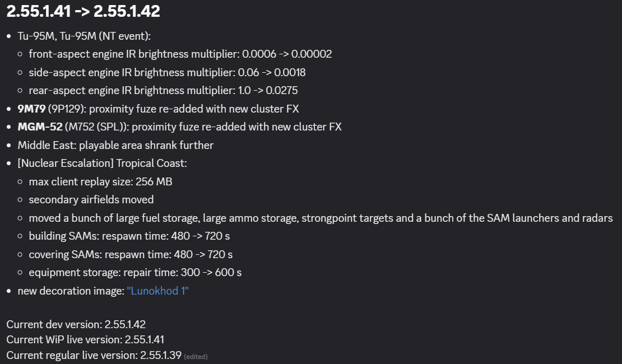Select the front-aspect engine IR brightness line
Viewport: 622px width, 364px height.
pos(180,54)
